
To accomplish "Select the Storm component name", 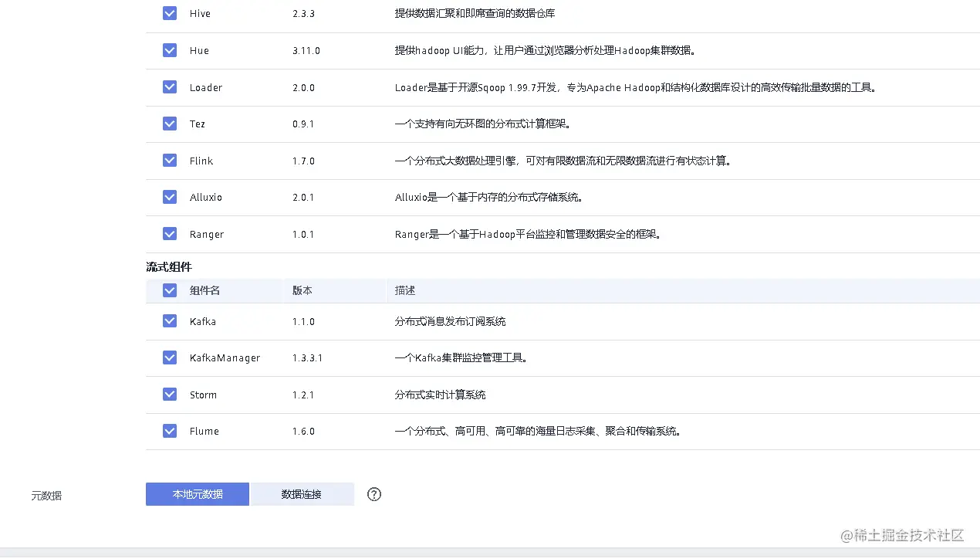I will (204, 395).
